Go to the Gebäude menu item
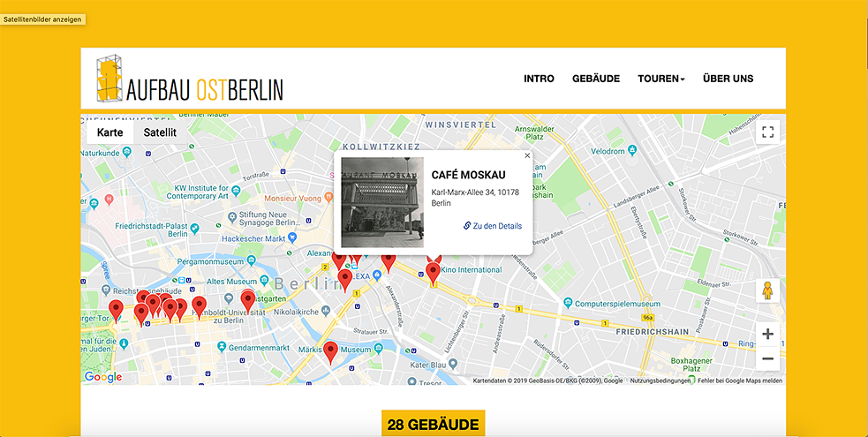The width and height of the screenshot is (868, 437). click(x=596, y=79)
